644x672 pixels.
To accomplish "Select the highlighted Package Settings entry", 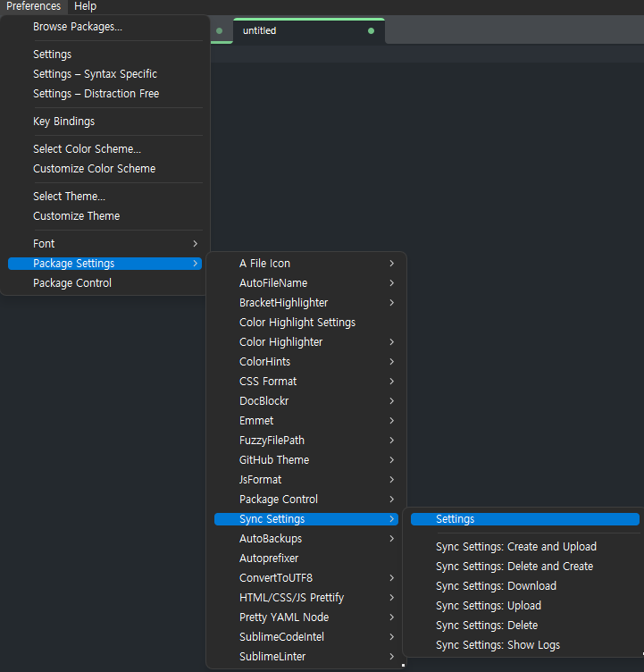I will (105, 264).
